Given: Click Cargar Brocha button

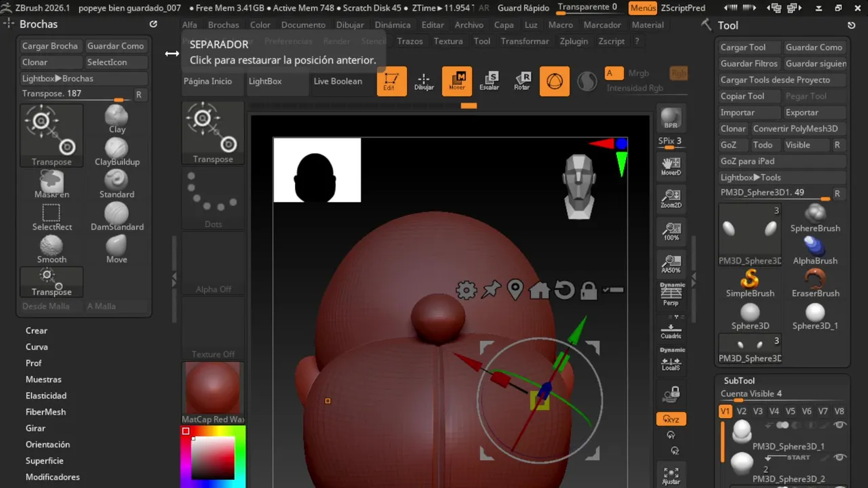Looking at the screenshot, I should (x=50, y=46).
